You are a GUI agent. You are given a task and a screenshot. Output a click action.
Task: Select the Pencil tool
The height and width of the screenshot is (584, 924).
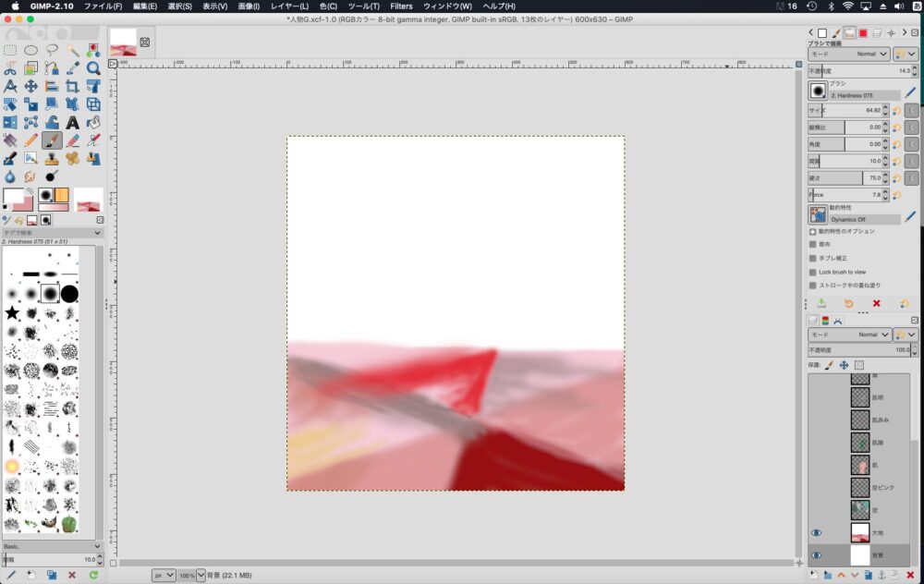click(x=30, y=140)
